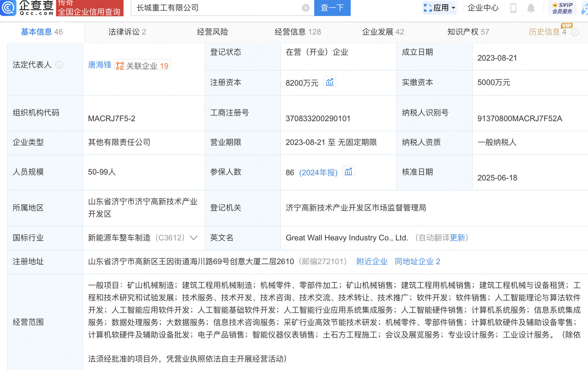Click the 查一下 search button

point(332,8)
